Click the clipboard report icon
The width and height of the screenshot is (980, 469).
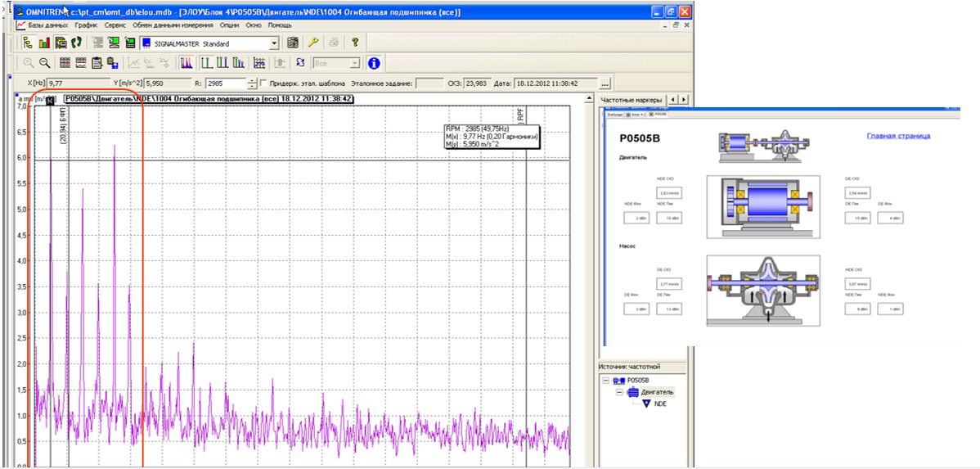(x=97, y=63)
